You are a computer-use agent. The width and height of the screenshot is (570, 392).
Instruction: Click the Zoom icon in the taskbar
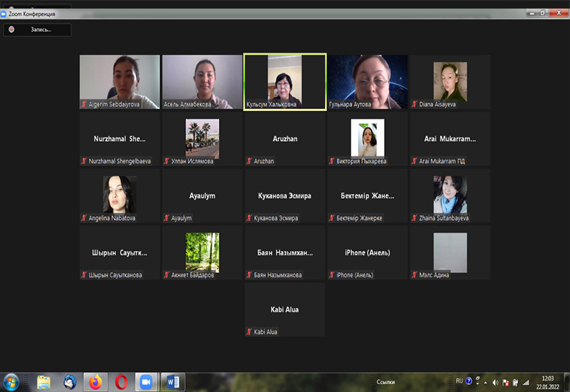[x=147, y=382]
